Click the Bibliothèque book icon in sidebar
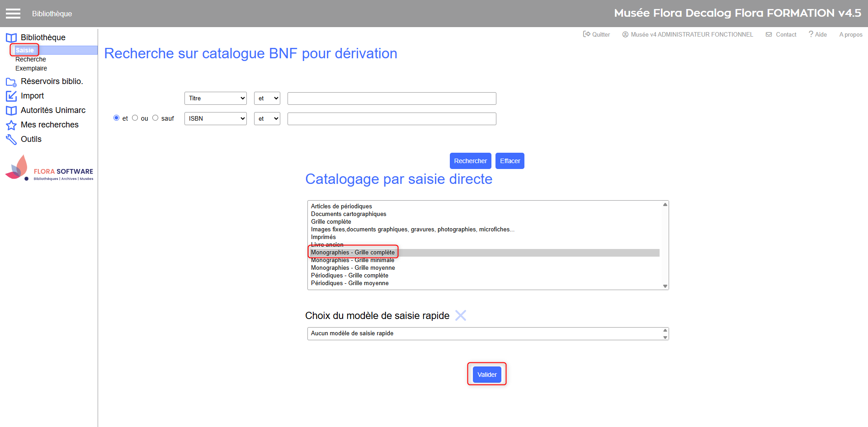 11,38
